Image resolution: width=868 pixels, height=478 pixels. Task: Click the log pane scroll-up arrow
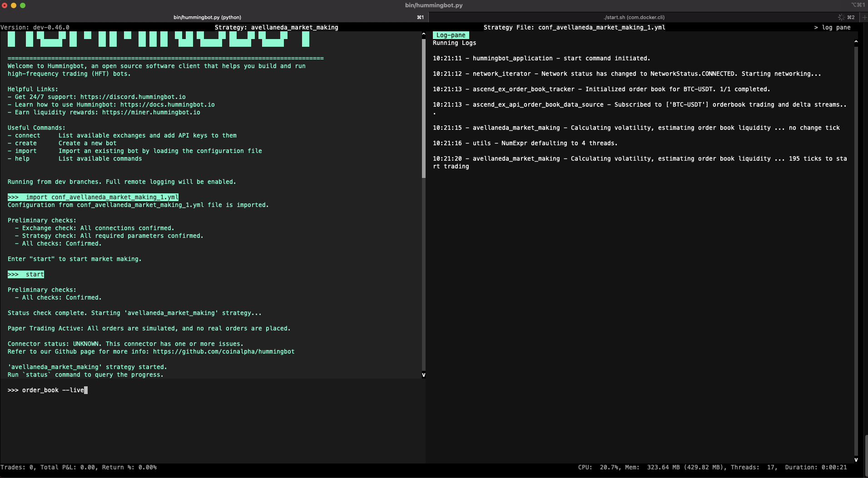(856, 42)
